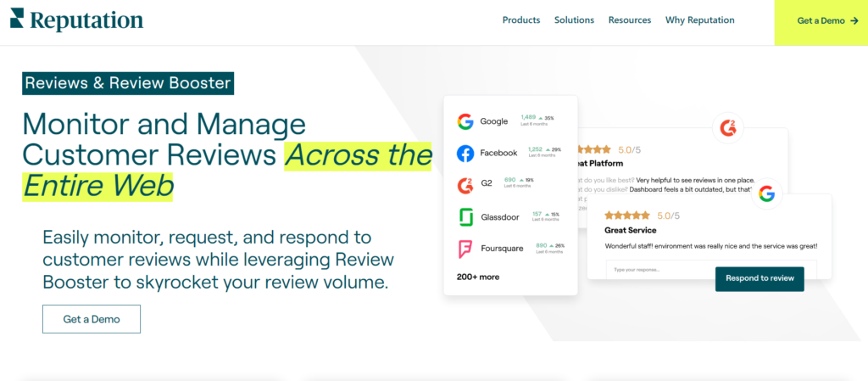Click the G2 icon in platform list
This screenshot has height=381, width=868.
pos(465,185)
